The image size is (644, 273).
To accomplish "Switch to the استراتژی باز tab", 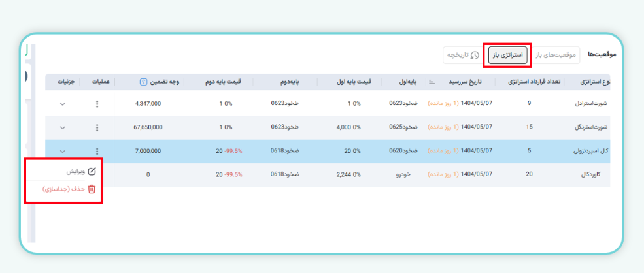I will (508, 56).
